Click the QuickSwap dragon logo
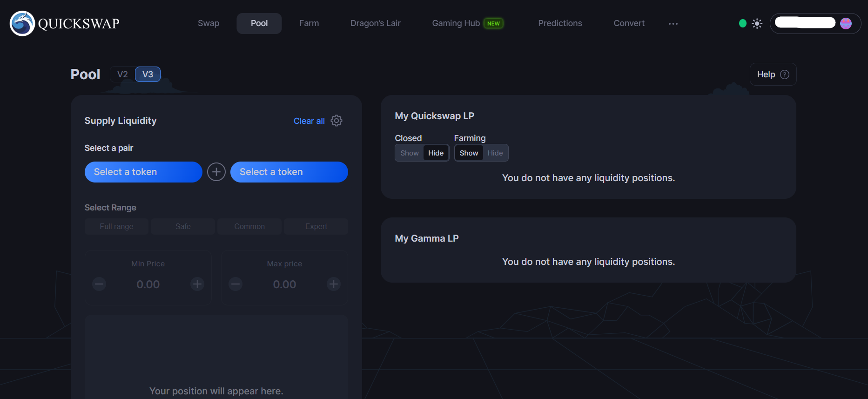The width and height of the screenshot is (868, 399). tap(22, 23)
